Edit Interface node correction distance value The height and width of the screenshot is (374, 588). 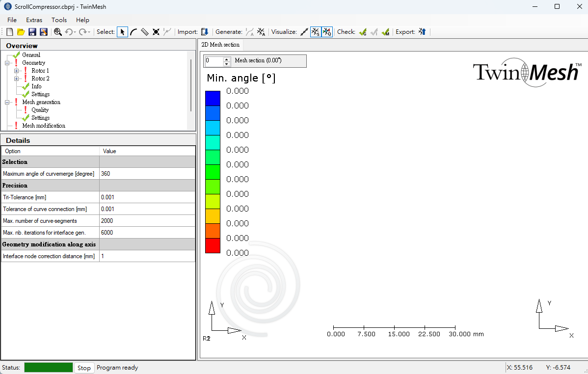(147, 256)
